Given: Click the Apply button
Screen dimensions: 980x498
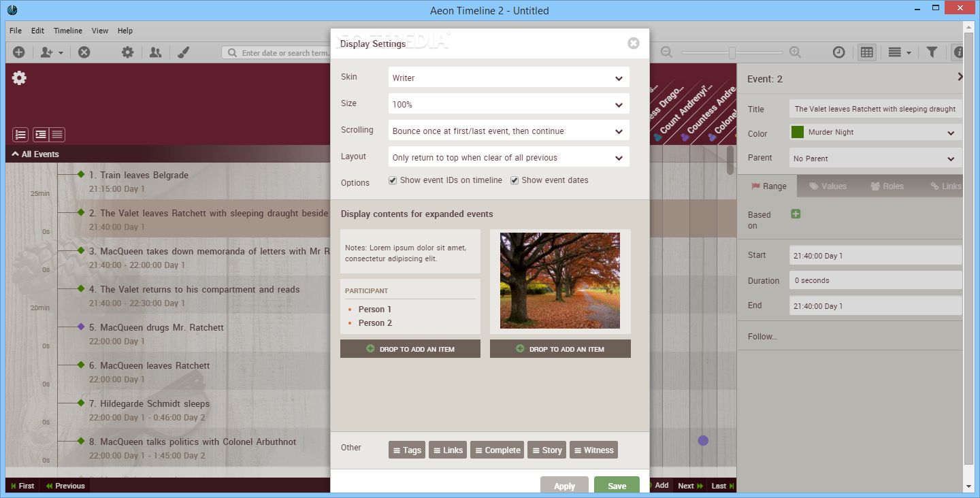Looking at the screenshot, I should tap(564, 485).
